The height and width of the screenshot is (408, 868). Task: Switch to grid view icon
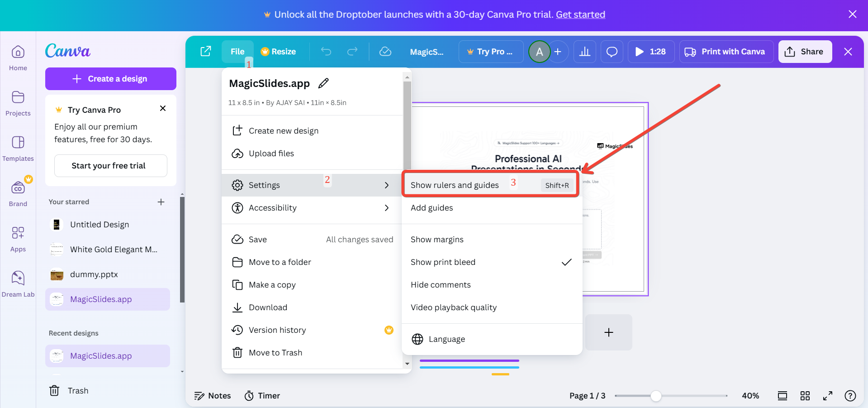pyautogui.click(x=805, y=396)
